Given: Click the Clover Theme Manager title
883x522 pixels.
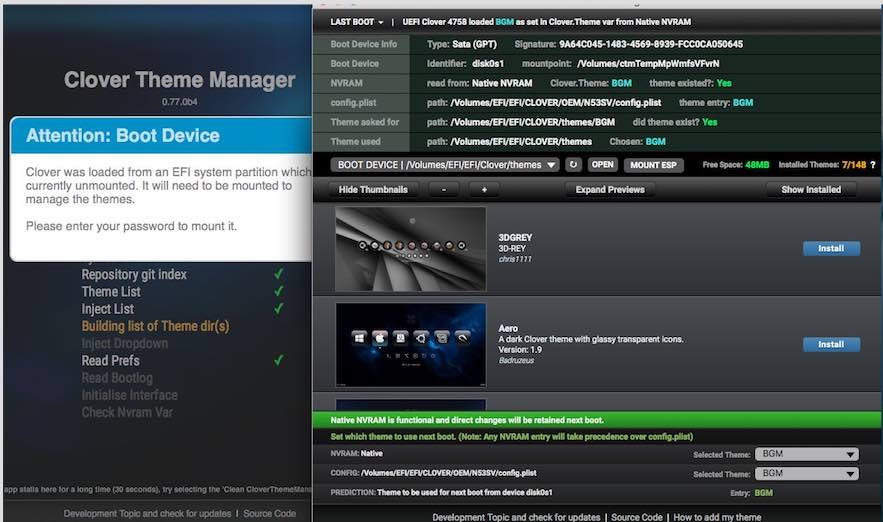Looking at the screenshot, I should click(179, 80).
